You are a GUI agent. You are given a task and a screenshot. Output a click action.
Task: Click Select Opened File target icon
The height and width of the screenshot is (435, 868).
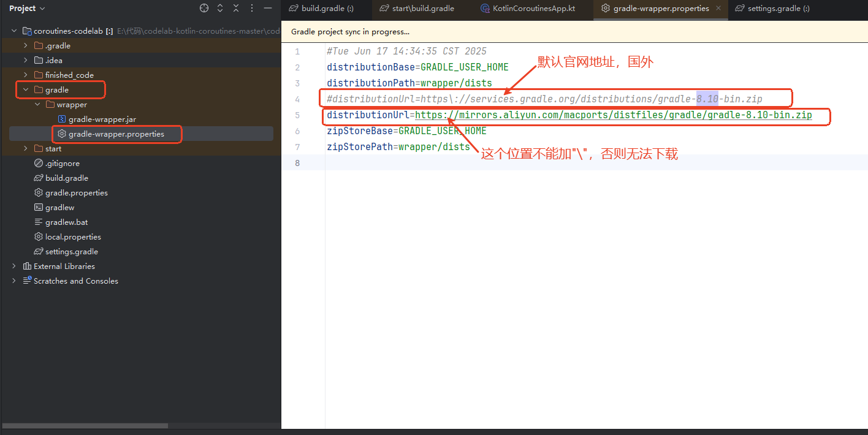tap(204, 8)
